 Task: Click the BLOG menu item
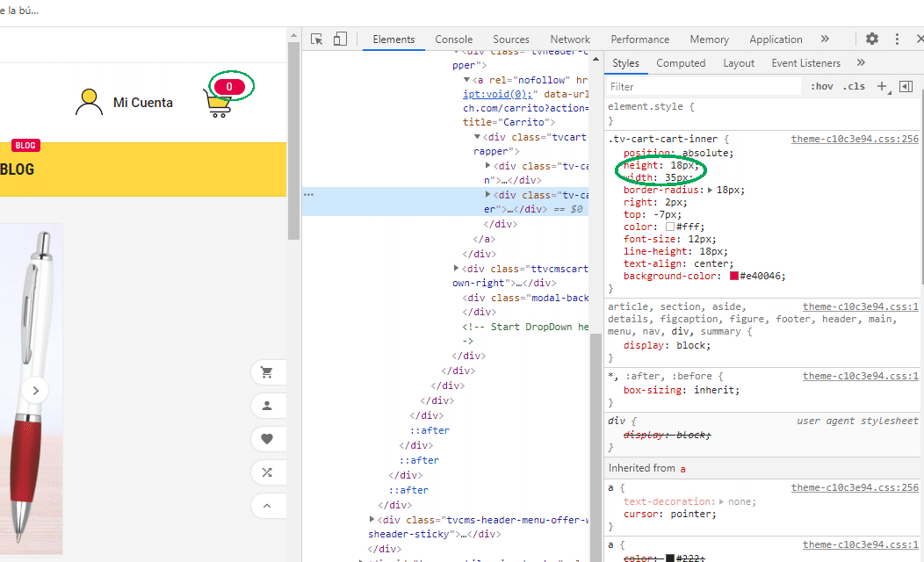17,169
